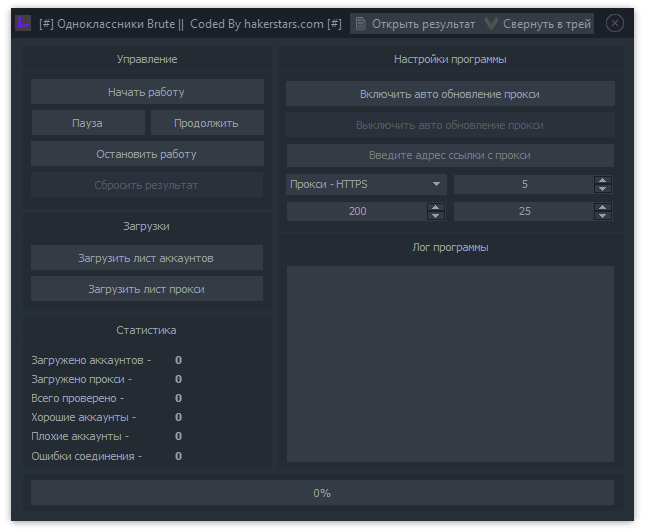645x532 pixels.
Task: Click inside the value field showing 200
Action: pos(357,211)
